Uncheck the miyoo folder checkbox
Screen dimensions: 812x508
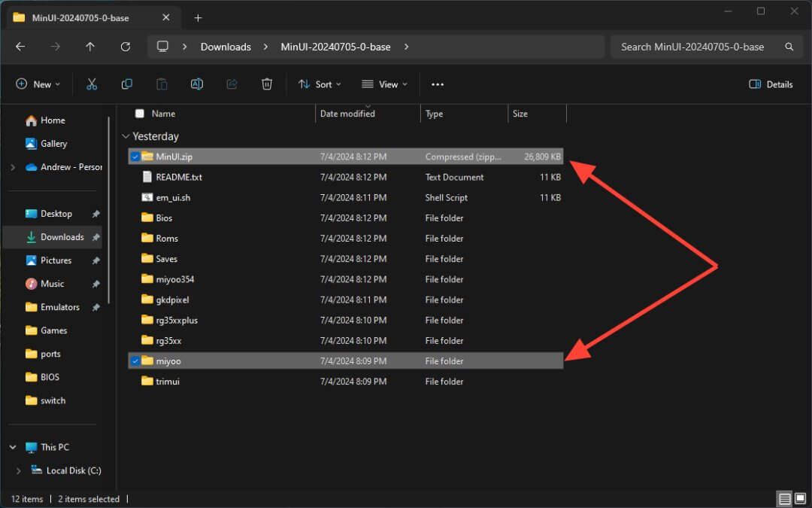click(x=135, y=361)
